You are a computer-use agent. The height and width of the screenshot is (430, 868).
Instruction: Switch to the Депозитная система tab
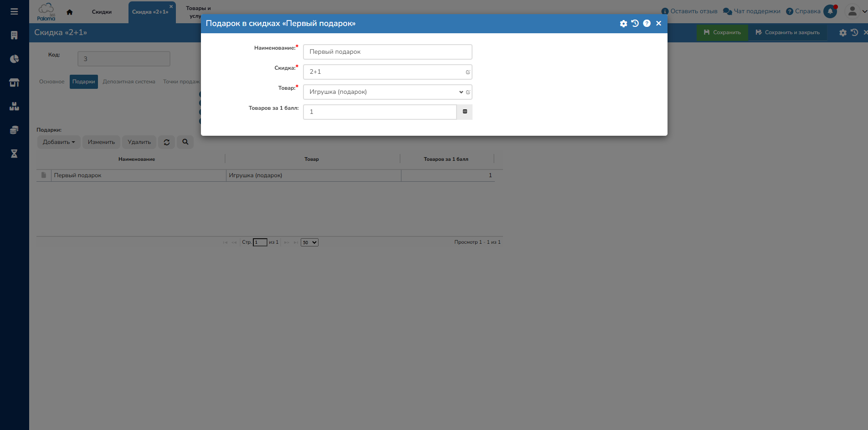pos(129,82)
